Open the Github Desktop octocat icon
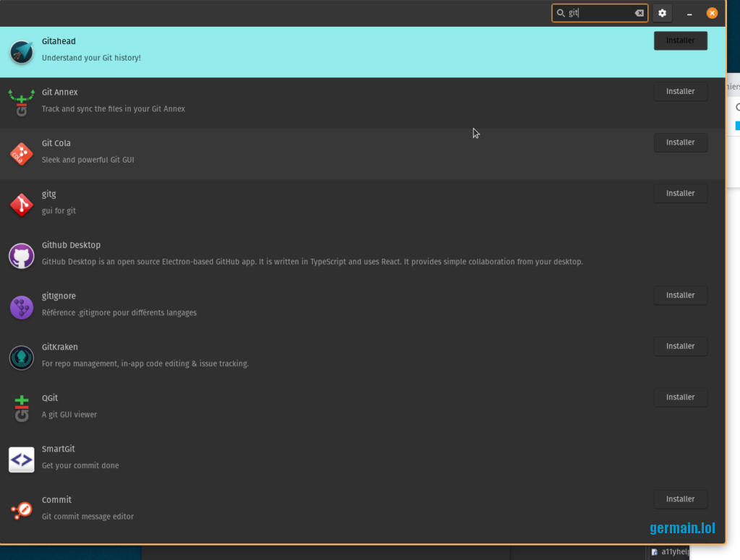The height and width of the screenshot is (560, 740). [22, 256]
